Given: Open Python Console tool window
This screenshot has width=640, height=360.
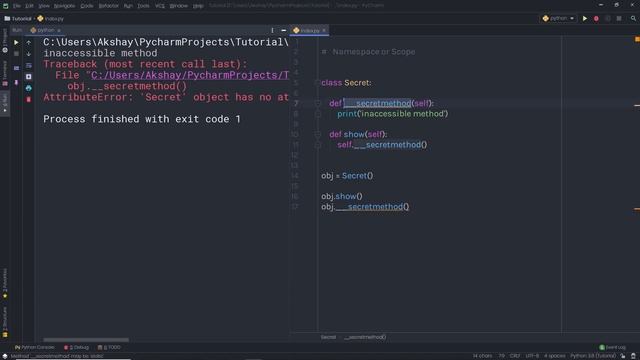Looking at the screenshot, I should [x=34, y=347].
